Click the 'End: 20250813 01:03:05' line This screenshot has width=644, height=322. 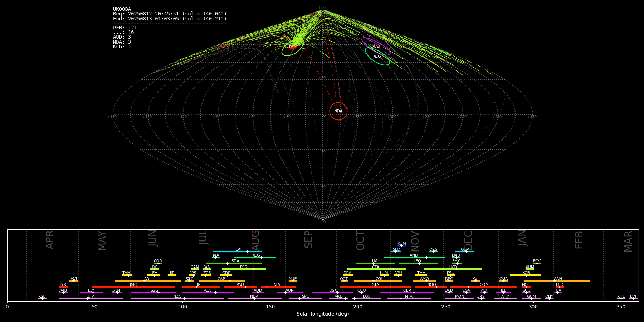pyautogui.click(x=170, y=19)
